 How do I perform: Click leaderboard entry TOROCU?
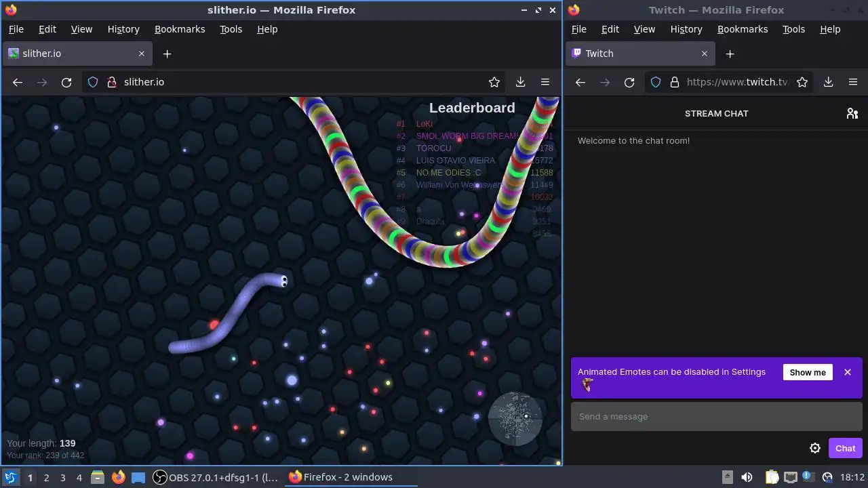coord(433,148)
